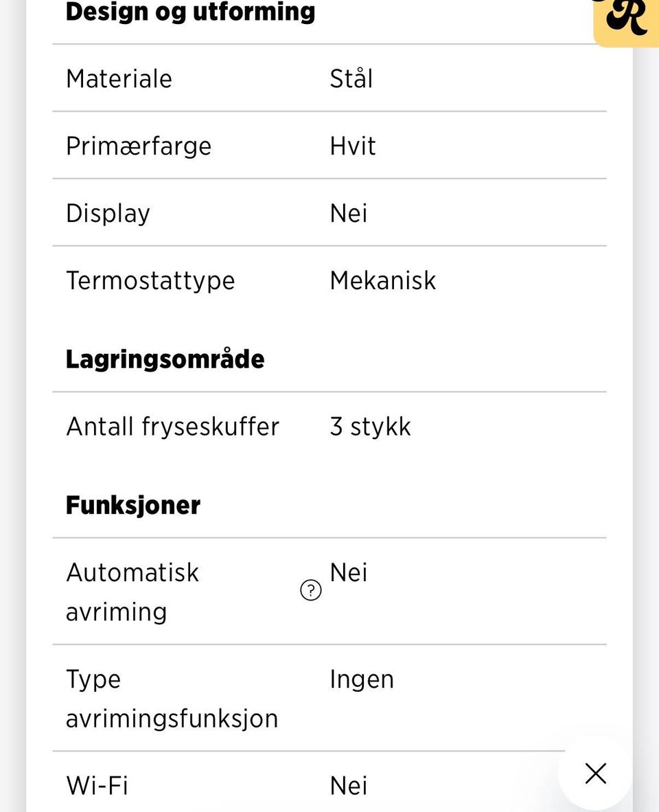This screenshot has width=659, height=812.
Task: Open help for Automatisk avriming
Action: (311, 590)
